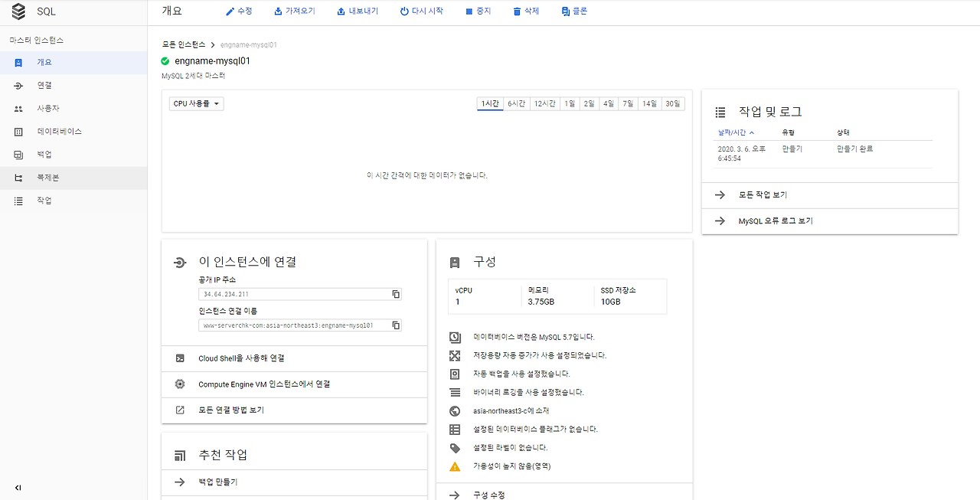This screenshot has width=980, height=500.
Task: Select the 7일 time range tab
Action: [628, 103]
